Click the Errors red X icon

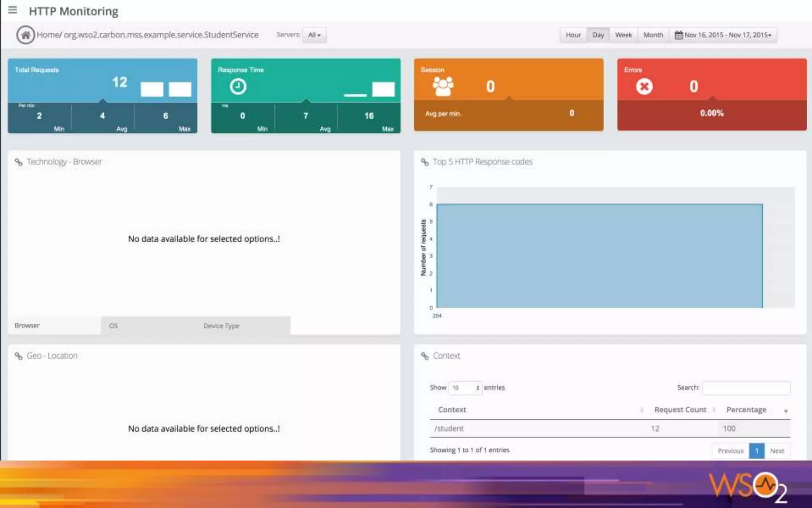click(x=644, y=86)
